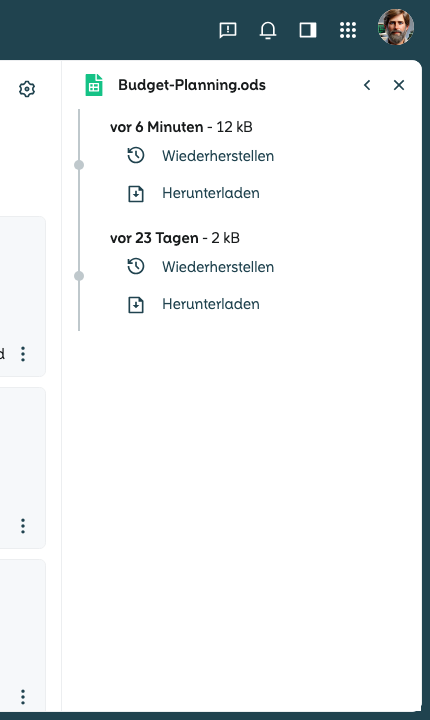Click Wiederherstellen for 12 kB version

[x=218, y=156]
